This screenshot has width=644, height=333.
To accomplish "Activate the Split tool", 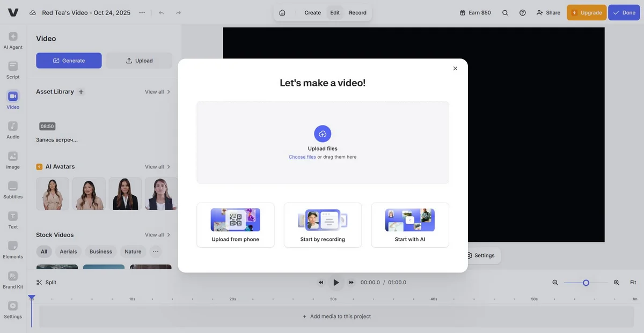I will coord(46,282).
